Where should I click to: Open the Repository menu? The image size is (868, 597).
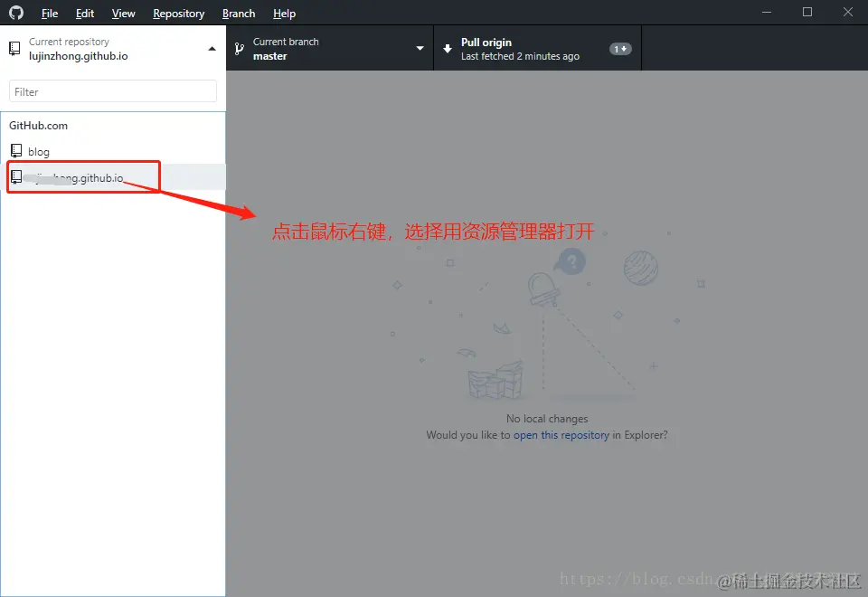(178, 14)
